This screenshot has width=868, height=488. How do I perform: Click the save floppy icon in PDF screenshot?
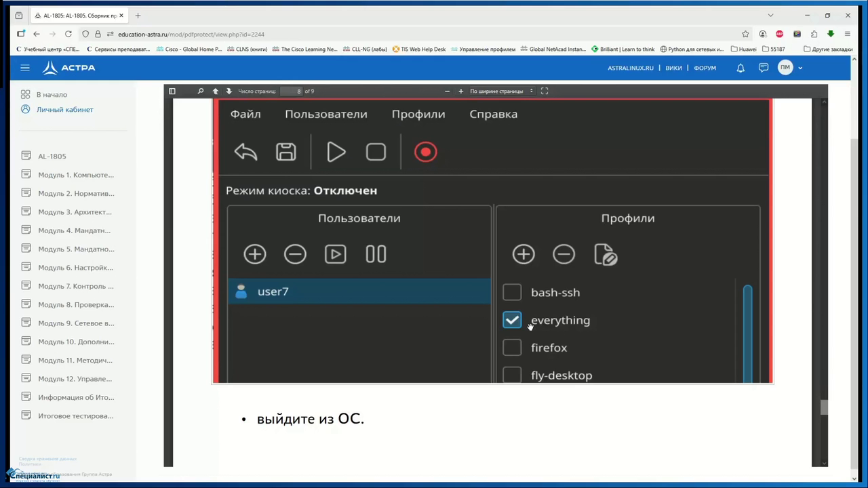[x=286, y=152]
